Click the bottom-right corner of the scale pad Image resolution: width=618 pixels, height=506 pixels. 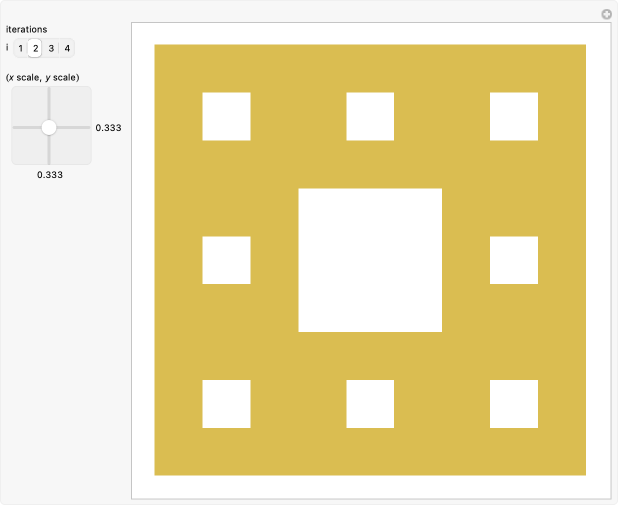[88, 161]
